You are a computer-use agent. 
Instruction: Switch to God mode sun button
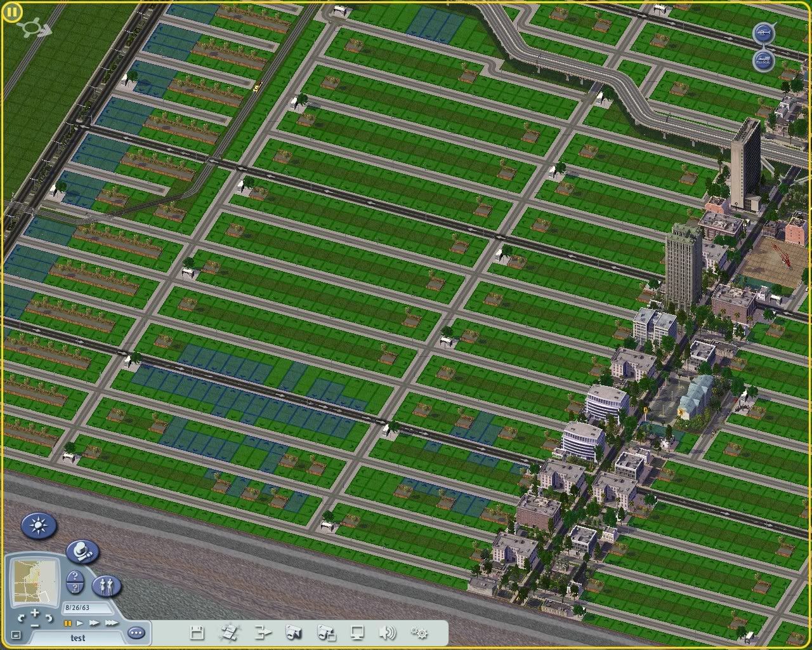[39, 526]
